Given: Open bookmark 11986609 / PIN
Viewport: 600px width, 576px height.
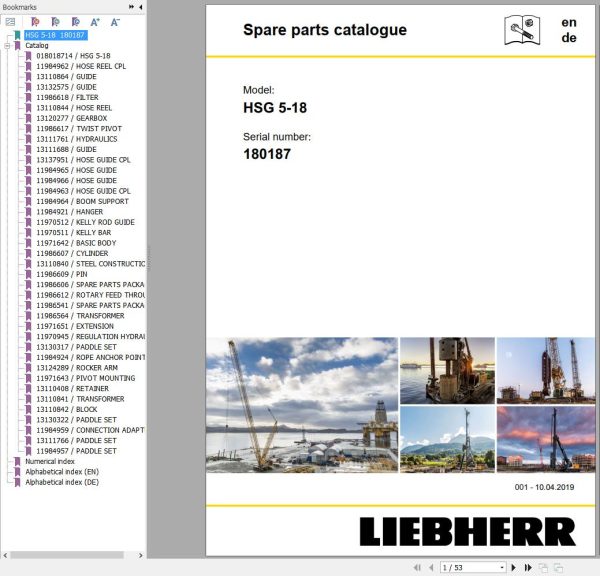Looking at the screenshot, I should click(x=62, y=274).
